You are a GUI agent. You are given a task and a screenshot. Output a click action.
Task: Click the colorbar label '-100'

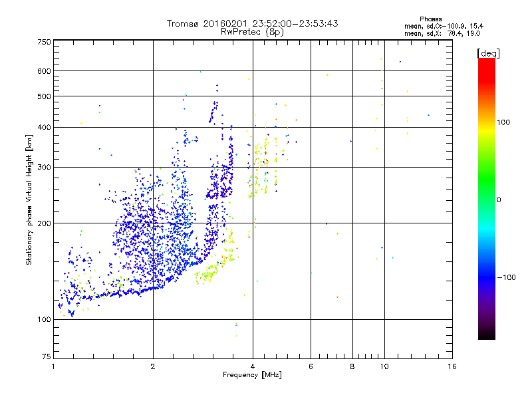(x=507, y=277)
